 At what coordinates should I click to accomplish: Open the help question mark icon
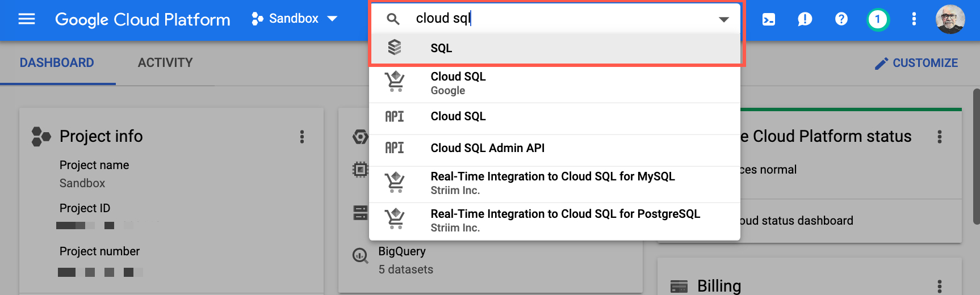pos(841,19)
